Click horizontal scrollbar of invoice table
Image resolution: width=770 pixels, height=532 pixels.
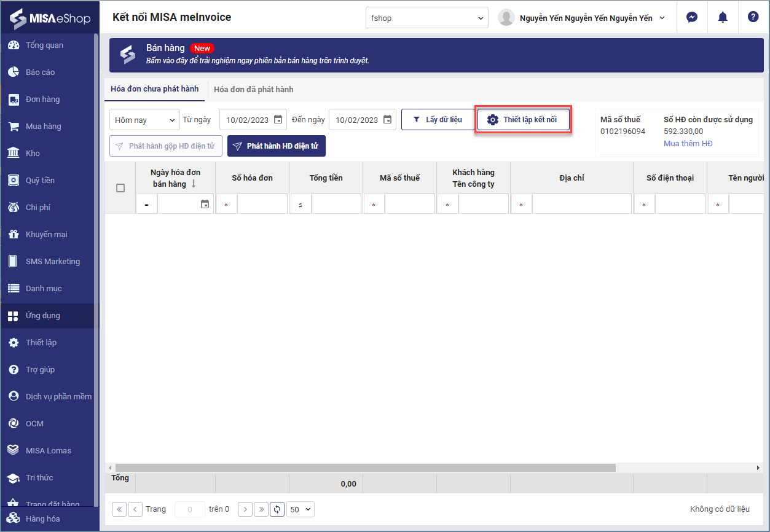(366, 468)
